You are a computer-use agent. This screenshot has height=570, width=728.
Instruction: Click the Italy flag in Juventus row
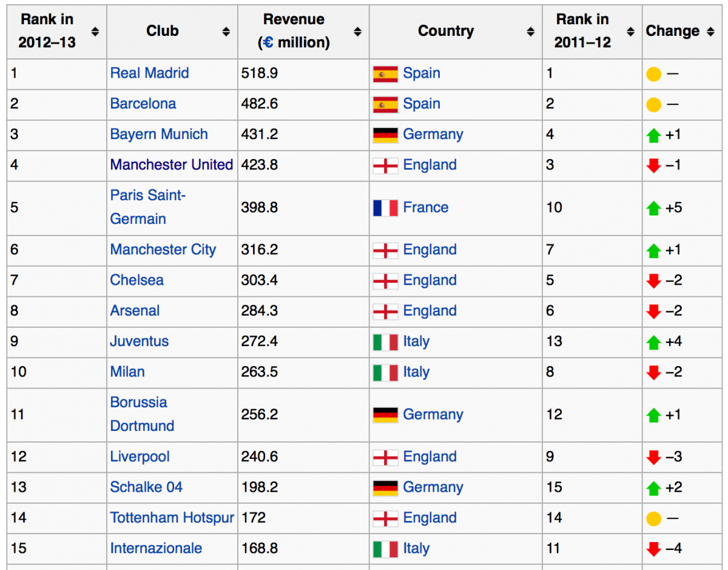point(385,342)
